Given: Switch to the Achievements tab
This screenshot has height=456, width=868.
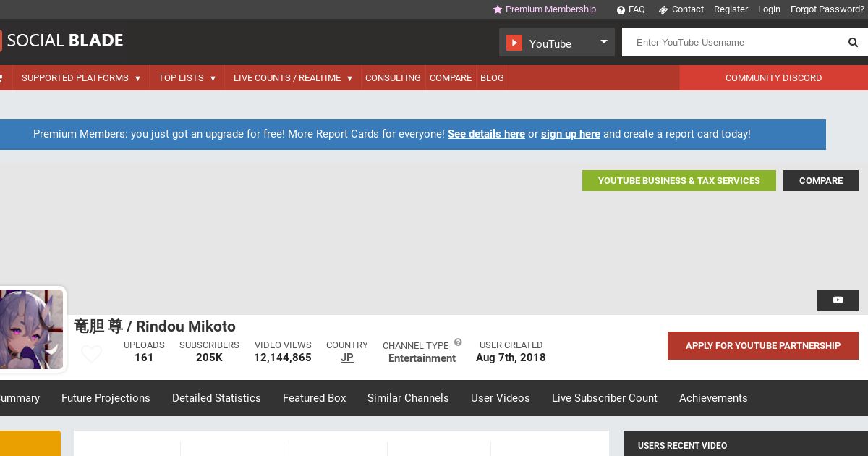Looking at the screenshot, I should pyautogui.click(x=713, y=398).
